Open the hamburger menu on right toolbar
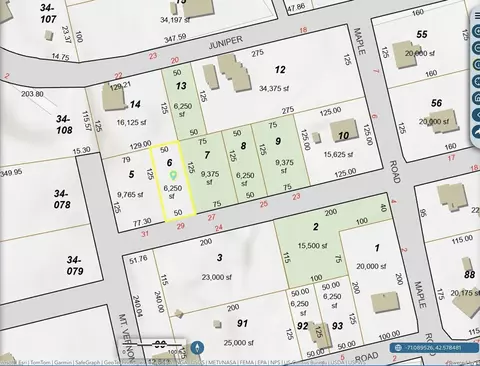The width and height of the screenshot is (480, 366). tap(477, 16)
